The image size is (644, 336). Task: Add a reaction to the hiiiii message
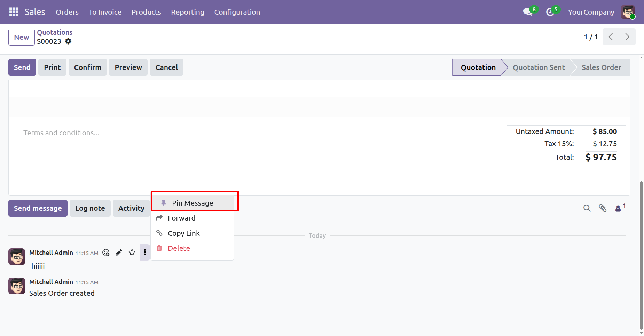(106, 253)
